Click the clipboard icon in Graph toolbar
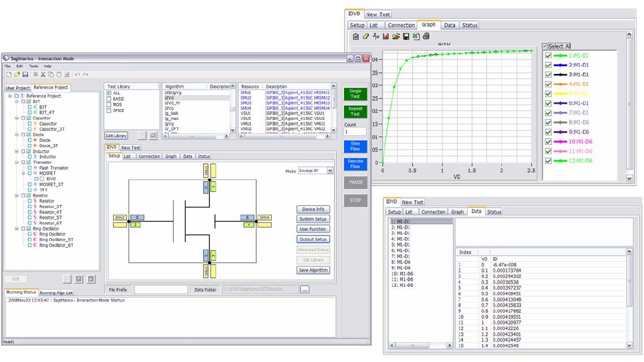Screen dimensions: 644x362 click(356, 37)
